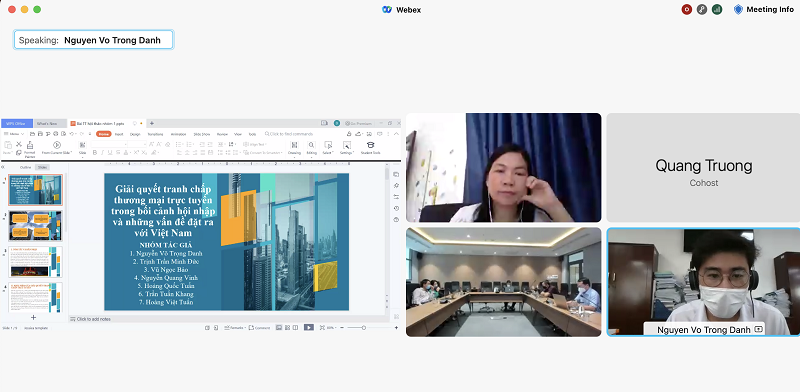Click the Speaking: Nguyen Vo Trong Danh label
This screenshot has height=392, width=800.
point(93,40)
